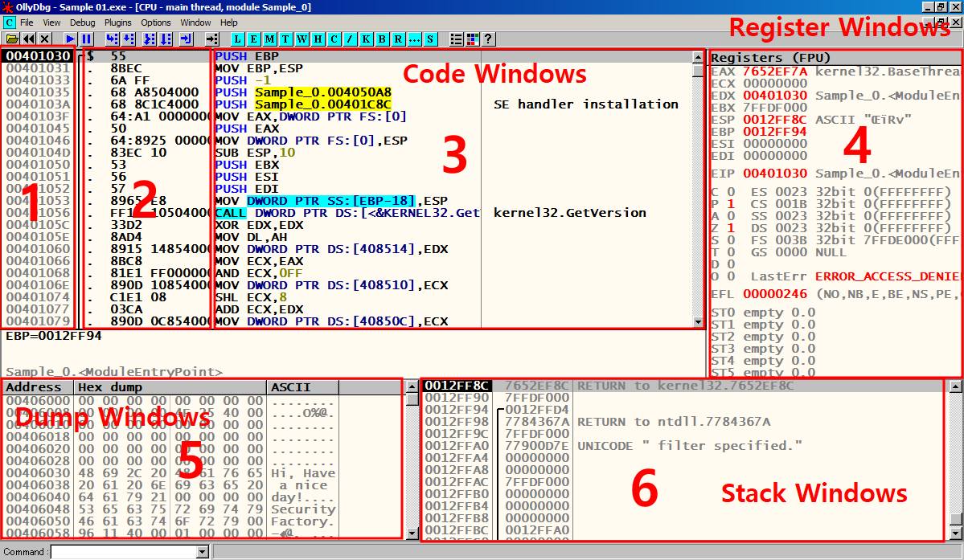This screenshot has width=964, height=560.
Task: Select the XOR EDX,EDX instruction line
Action: point(259,225)
